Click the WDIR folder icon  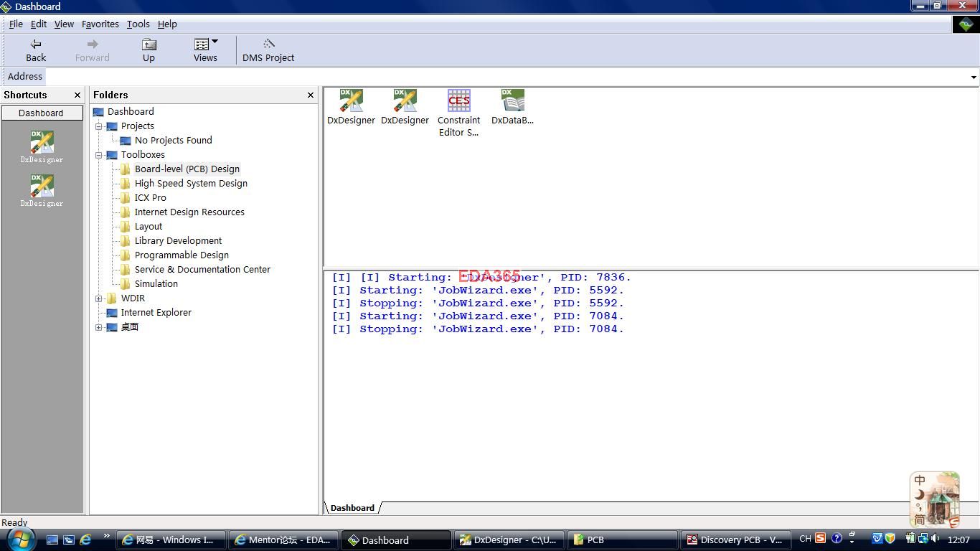pyautogui.click(x=112, y=298)
